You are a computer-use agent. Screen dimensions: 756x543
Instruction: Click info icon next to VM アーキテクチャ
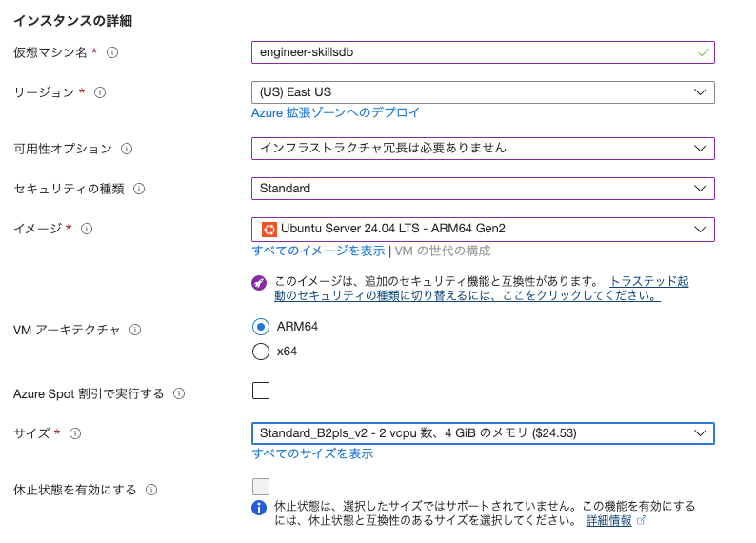(x=135, y=330)
